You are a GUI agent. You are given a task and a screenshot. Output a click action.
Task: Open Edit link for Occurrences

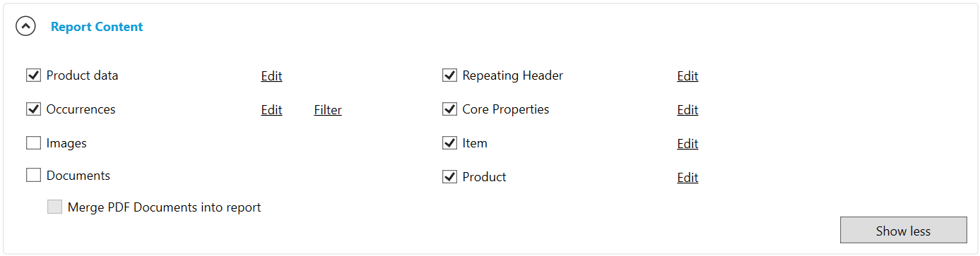pyautogui.click(x=271, y=110)
